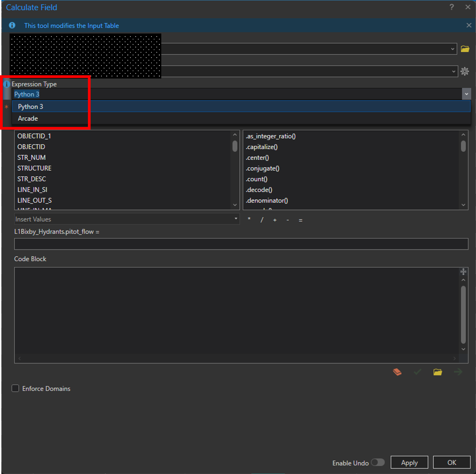The width and height of the screenshot is (476, 474).
Task: Click Expression Type info icon
Action: [7, 84]
